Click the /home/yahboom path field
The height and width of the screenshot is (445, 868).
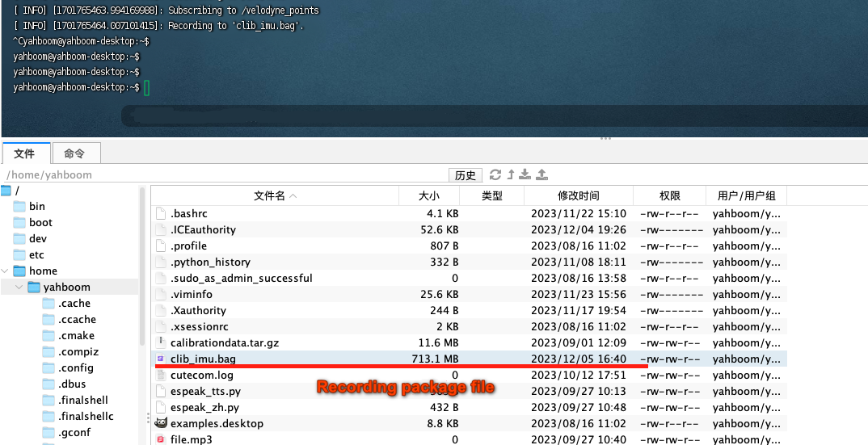pyautogui.click(x=224, y=175)
